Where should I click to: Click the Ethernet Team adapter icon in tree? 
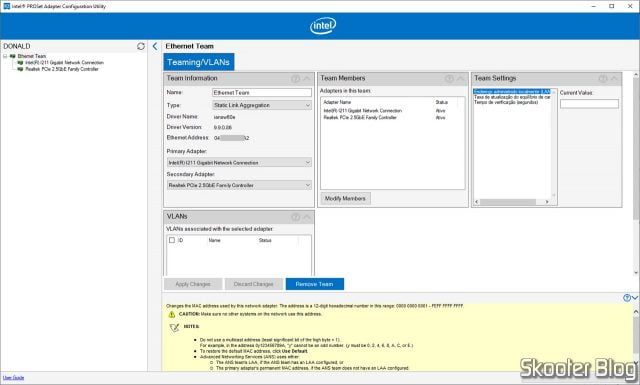click(x=13, y=56)
